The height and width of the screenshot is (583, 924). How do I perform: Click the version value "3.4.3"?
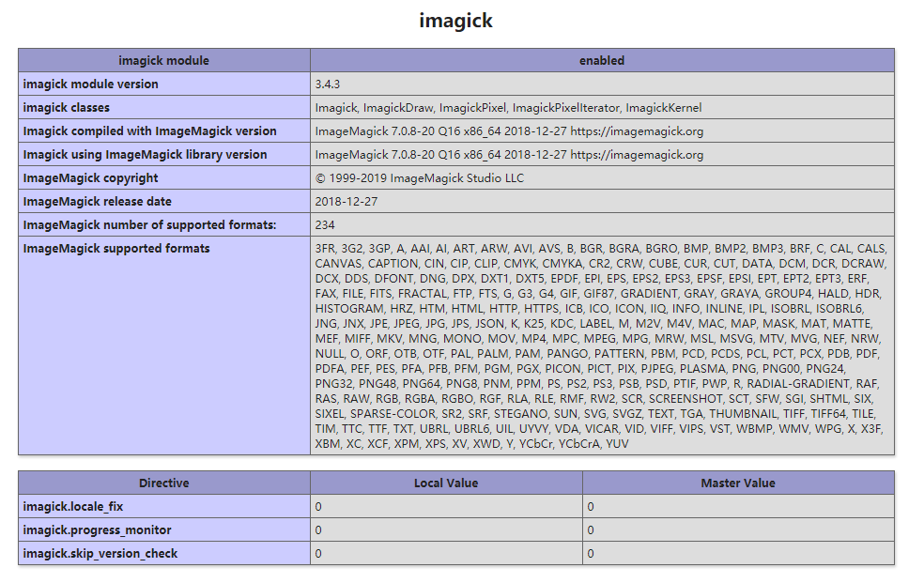(x=328, y=84)
